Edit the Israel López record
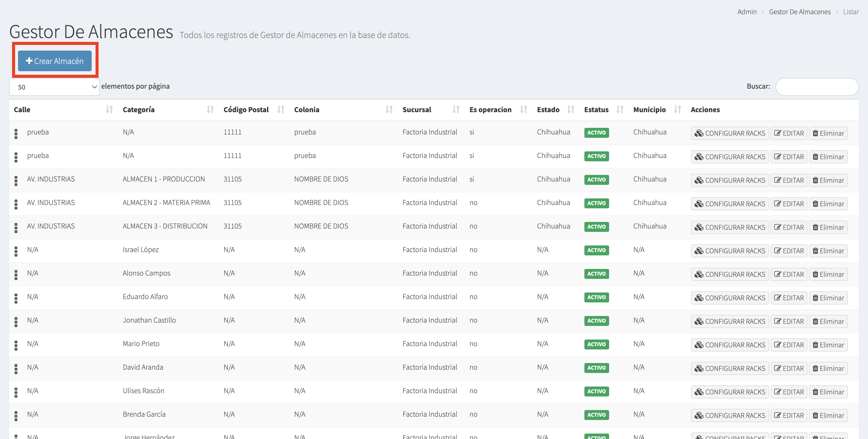 (x=789, y=251)
